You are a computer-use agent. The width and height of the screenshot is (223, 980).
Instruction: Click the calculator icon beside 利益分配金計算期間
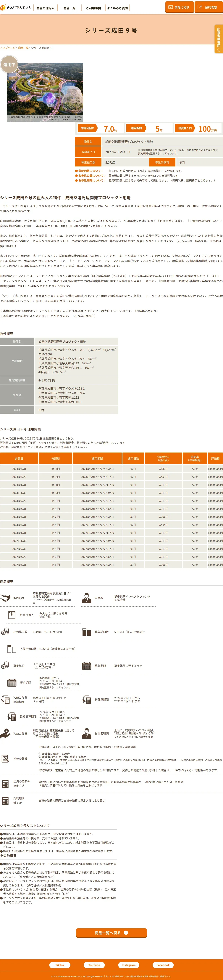[5, 700]
